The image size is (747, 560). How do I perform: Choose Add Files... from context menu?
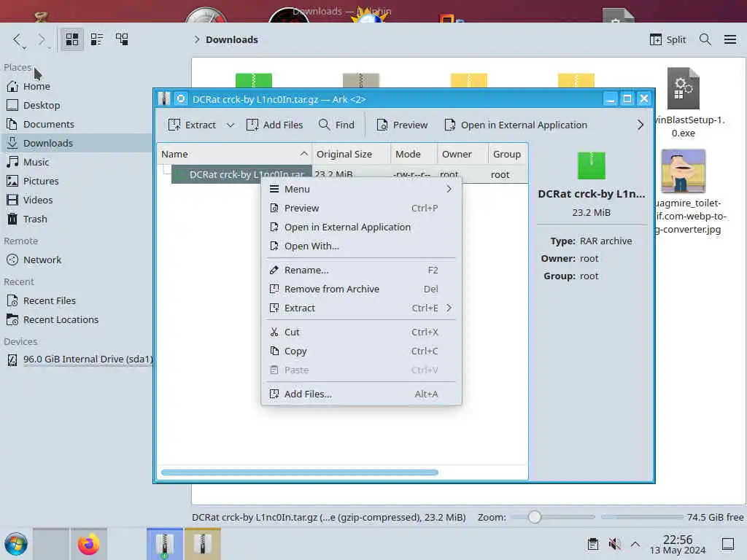click(361, 394)
